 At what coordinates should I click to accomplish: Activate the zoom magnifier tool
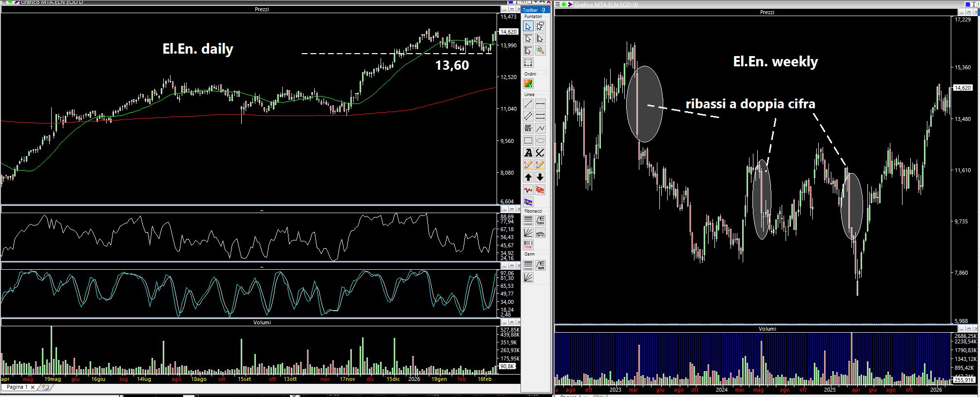(540, 50)
